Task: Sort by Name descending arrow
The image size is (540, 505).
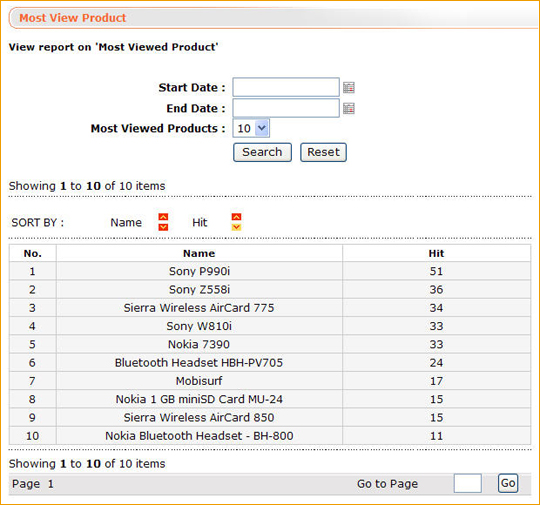Action: tap(163, 227)
